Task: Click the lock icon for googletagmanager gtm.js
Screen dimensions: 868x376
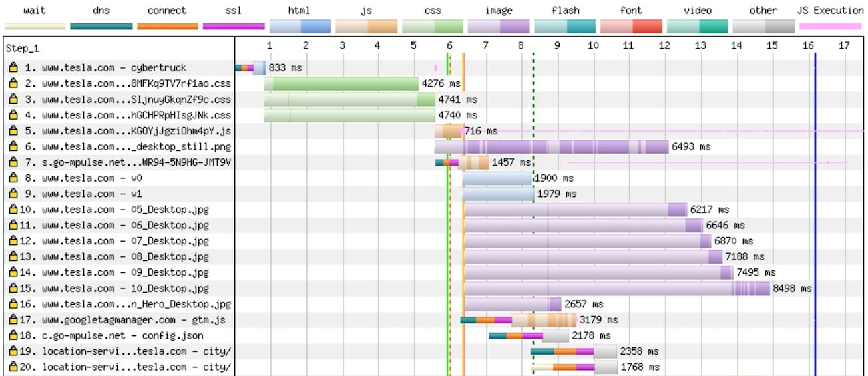Action: pos(13,320)
